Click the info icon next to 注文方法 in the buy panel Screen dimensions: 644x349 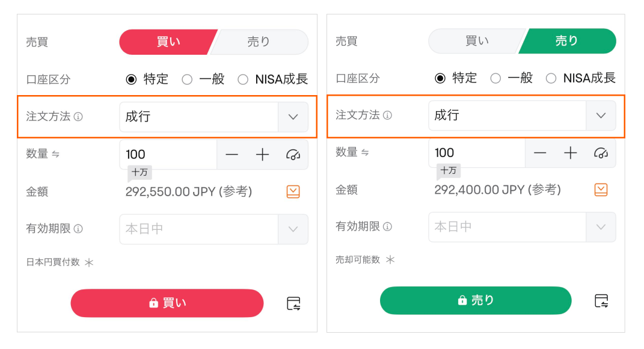click(x=78, y=117)
